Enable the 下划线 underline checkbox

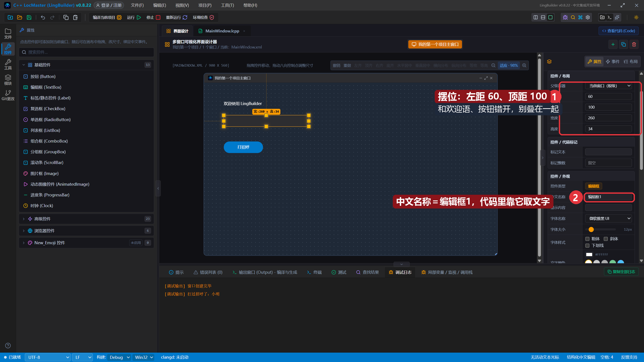click(x=587, y=246)
